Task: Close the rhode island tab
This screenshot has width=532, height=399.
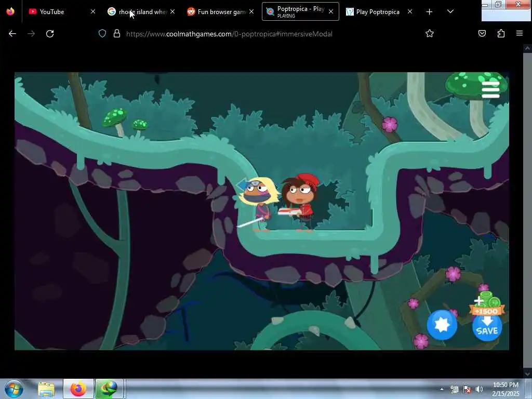Action: pyautogui.click(x=172, y=11)
